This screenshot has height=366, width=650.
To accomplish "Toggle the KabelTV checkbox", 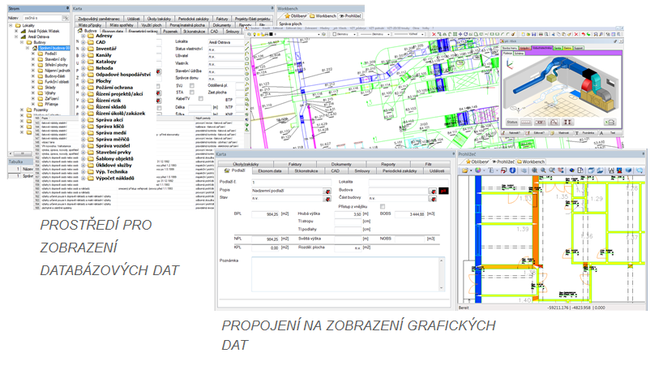I will click(201, 99).
